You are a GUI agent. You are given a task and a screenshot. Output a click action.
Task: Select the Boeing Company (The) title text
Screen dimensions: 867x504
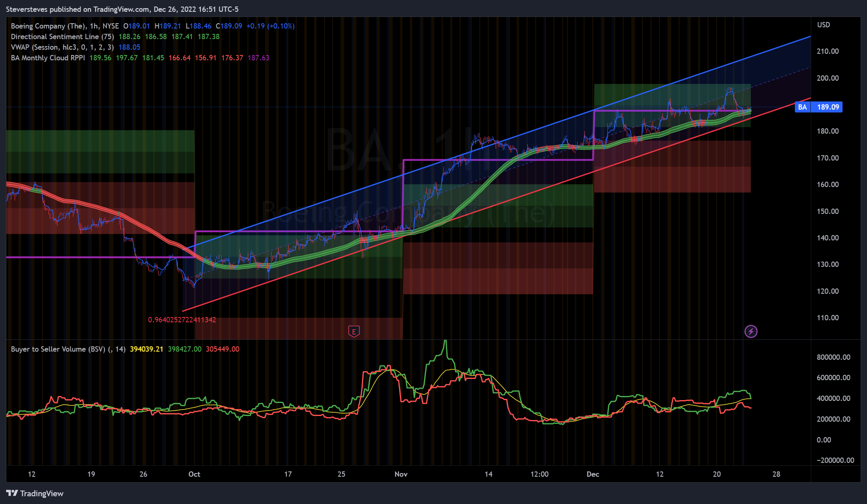coord(48,26)
